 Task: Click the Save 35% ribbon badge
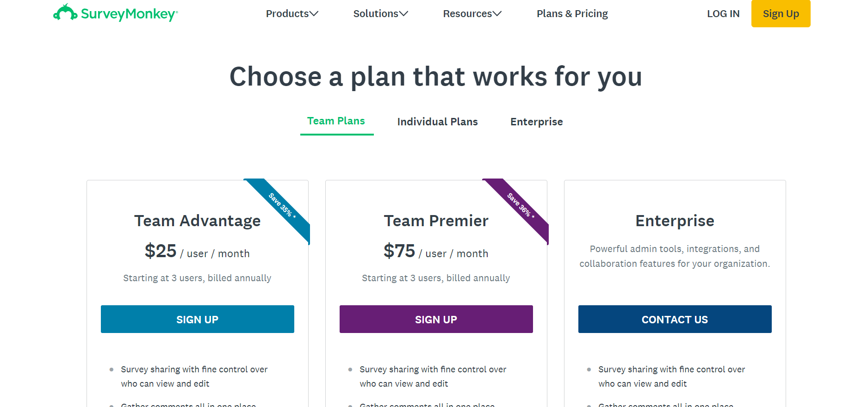tap(282, 205)
